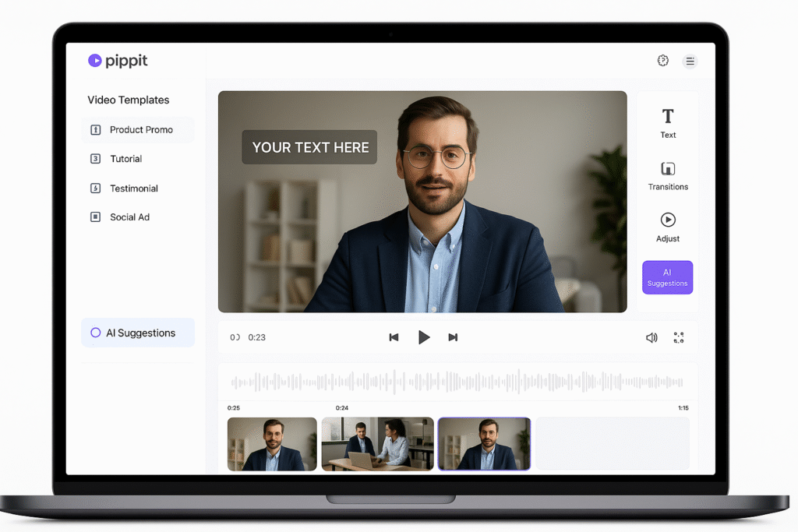Enter fullscreen preview mode
Viewport: 798px width, 532px height.
click(679, 337)
